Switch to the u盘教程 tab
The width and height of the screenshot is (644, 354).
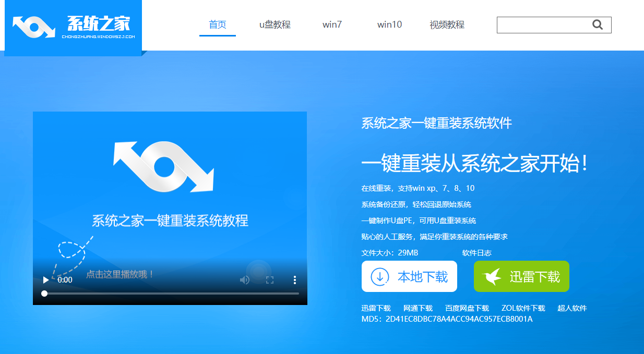(x=275, y=25)
